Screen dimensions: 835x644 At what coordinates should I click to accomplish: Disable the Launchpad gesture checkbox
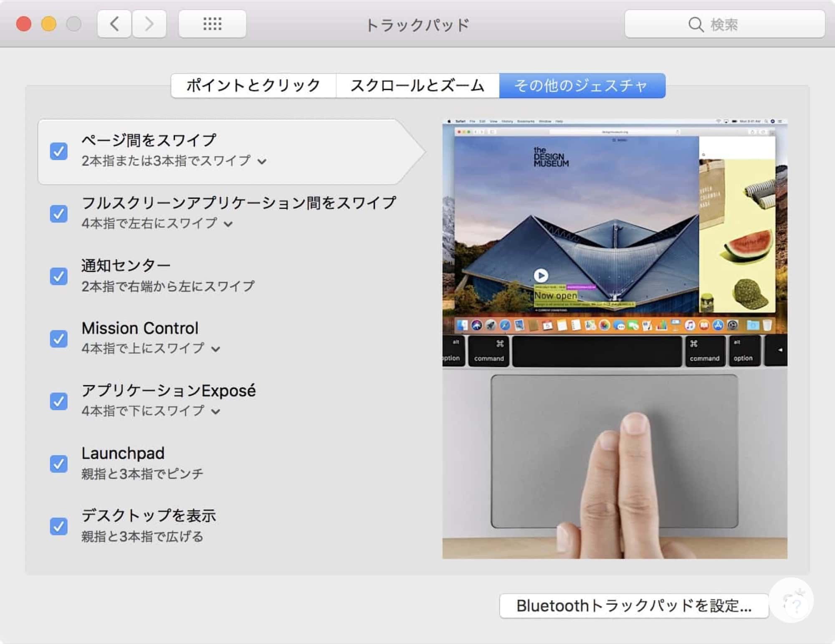pyautogui.click(x=59, y=464)
